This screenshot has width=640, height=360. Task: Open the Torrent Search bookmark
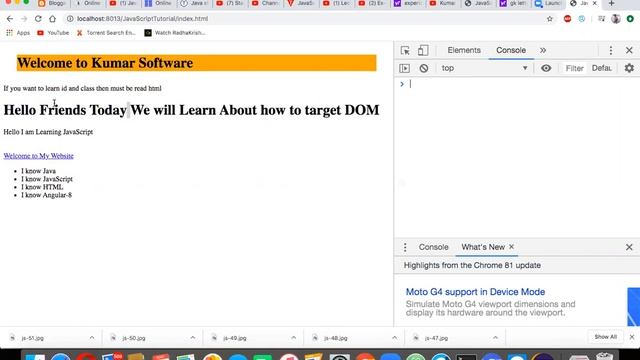pyautogui.click(x=106, y=33)
